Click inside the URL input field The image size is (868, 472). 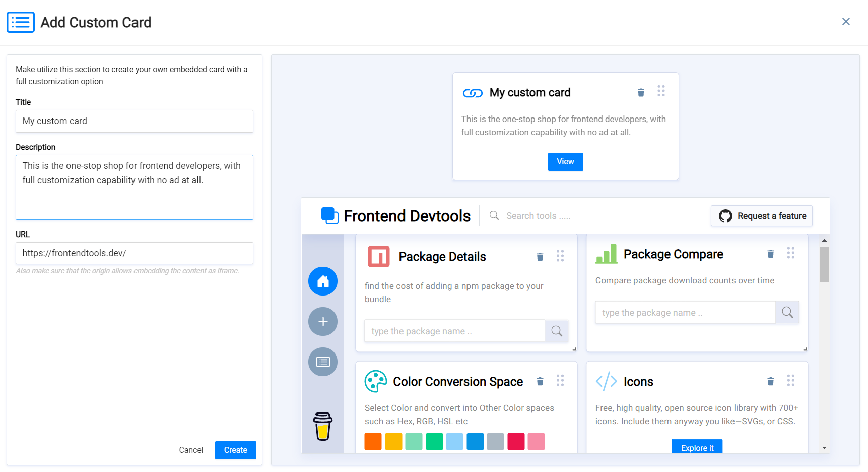(x=134, y=253)
